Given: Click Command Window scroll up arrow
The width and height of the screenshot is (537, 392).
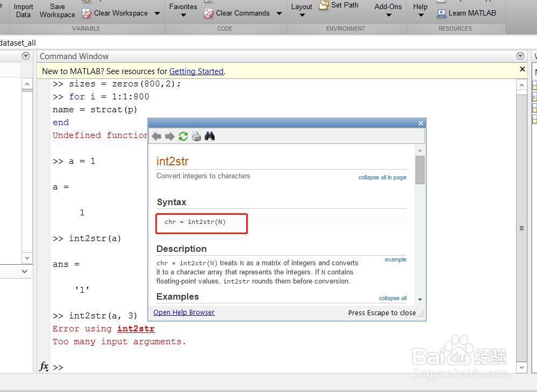Looking at the screenshot, I should click(x=521, y=85).
